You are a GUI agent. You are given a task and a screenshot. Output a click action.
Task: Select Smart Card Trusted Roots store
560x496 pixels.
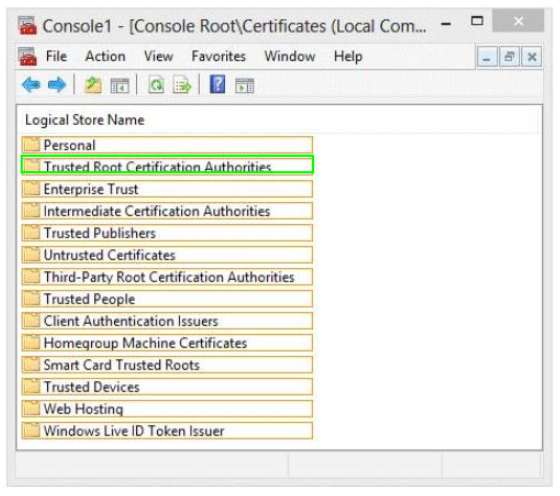click(x=167, y=365)
